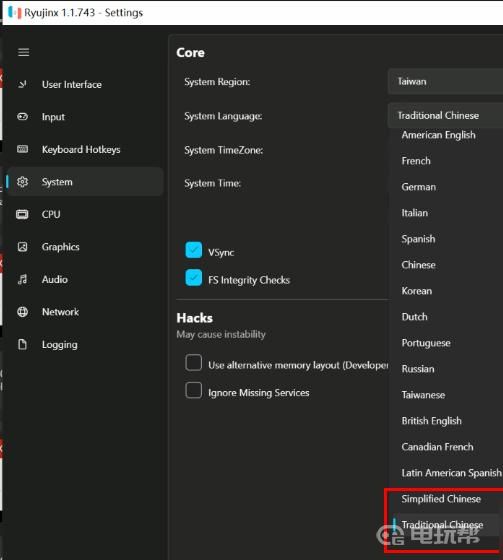Image resolution: width=503 pixels, height=560 pixels.
Task: Select Simplified Chinese language option
Action: [x=441, y=499]
